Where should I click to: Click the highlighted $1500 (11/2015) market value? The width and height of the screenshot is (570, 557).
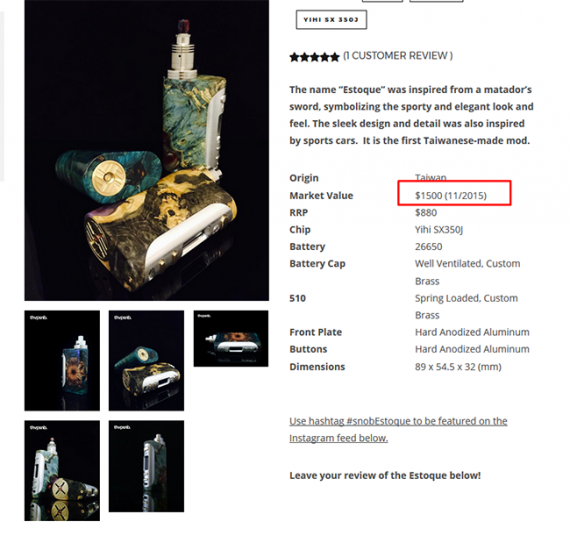(451, 196)
